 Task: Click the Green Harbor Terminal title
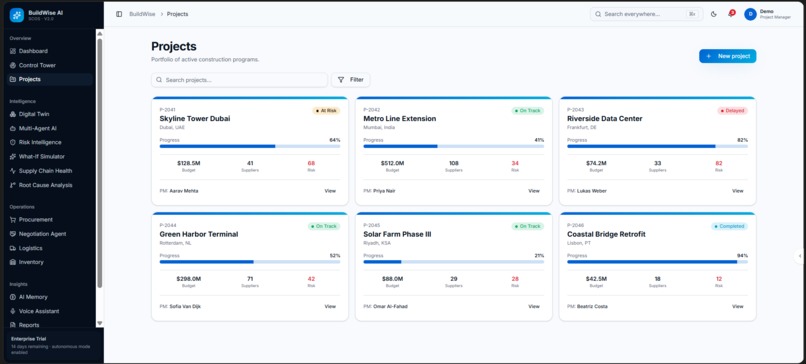point(199,234)
